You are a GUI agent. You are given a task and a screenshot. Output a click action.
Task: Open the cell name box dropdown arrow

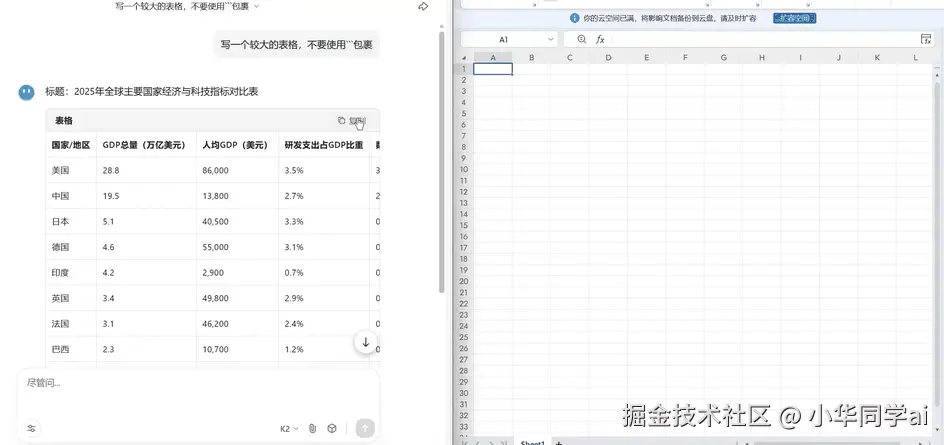[x=550, y=39]
